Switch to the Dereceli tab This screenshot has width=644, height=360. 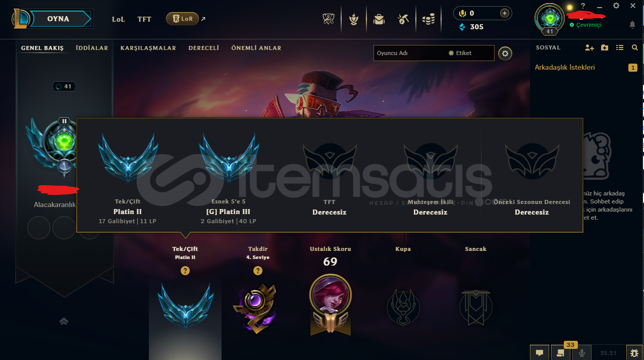coord(204,48)
